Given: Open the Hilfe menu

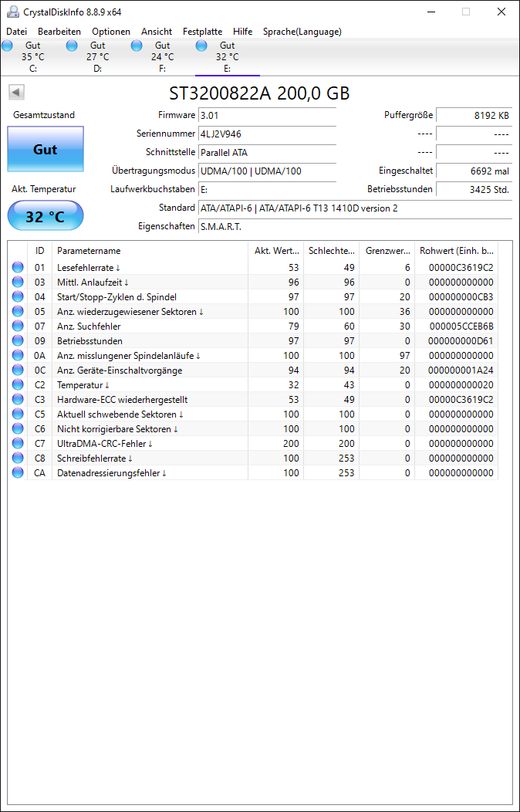Looking at the screenshot, I should coord(243,32).
